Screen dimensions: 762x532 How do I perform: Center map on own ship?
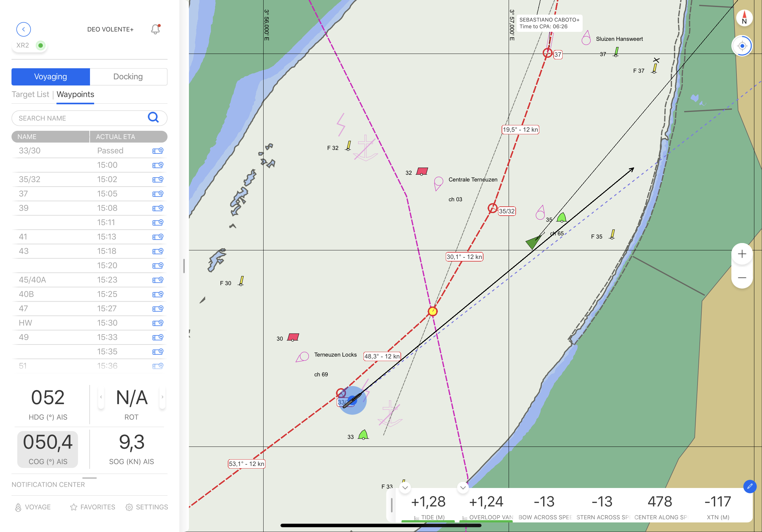[x=742, y=46]
